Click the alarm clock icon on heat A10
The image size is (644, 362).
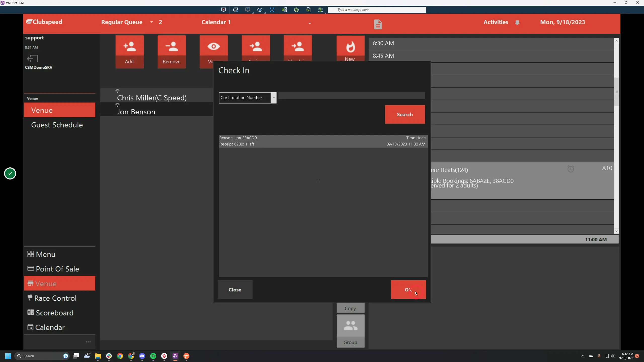click(x=571, y=169)
